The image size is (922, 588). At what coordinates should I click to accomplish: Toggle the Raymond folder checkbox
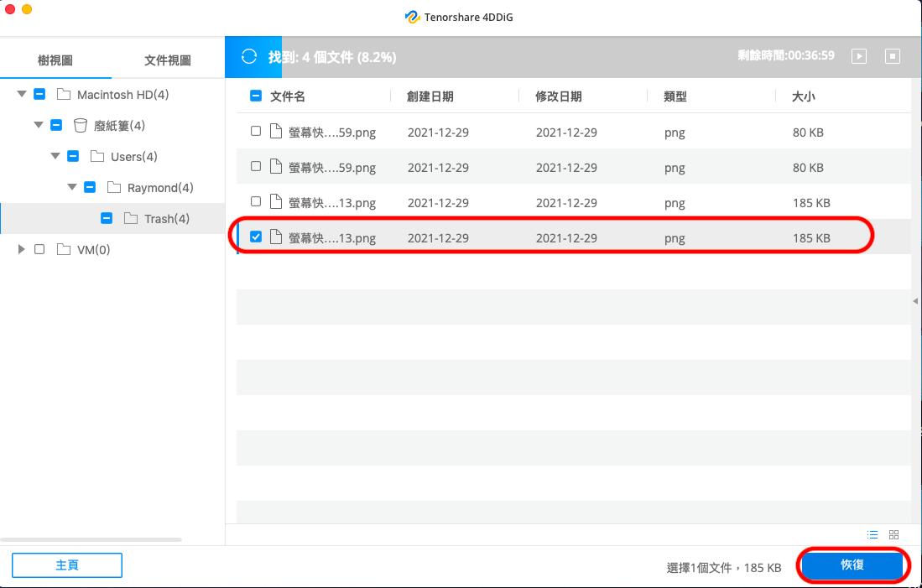(90, 188)
